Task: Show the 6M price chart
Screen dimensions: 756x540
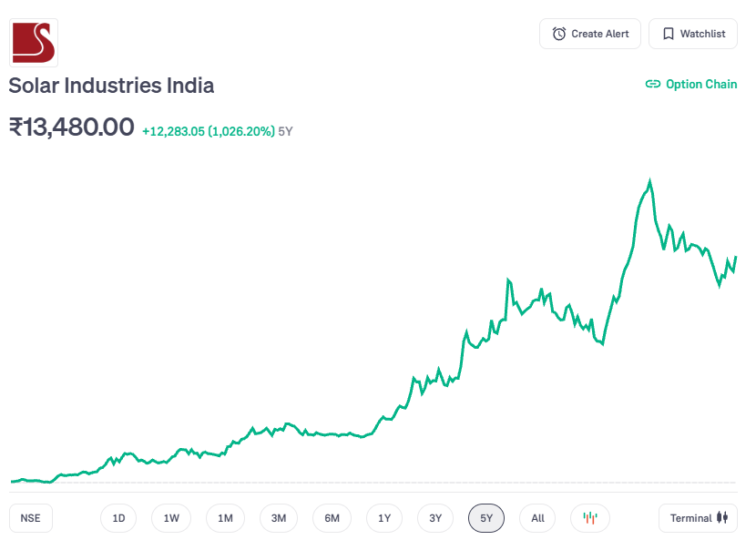Action: [332, 518]
